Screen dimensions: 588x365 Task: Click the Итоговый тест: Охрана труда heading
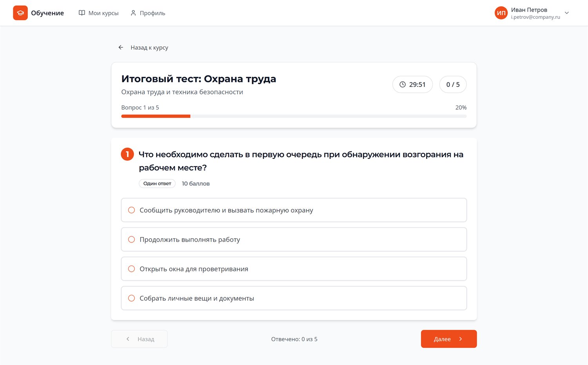(199, 79)
